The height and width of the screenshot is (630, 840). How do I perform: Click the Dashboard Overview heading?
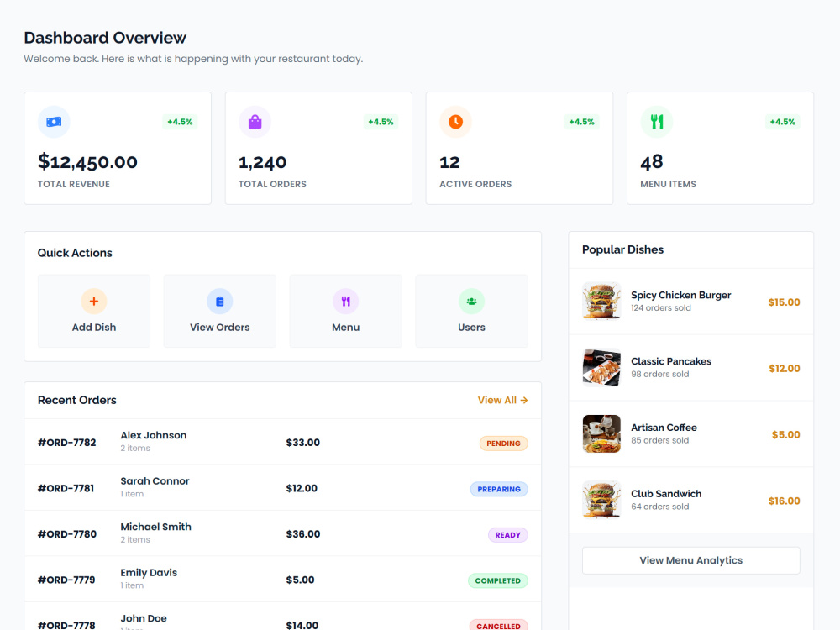tap(105, 38)
